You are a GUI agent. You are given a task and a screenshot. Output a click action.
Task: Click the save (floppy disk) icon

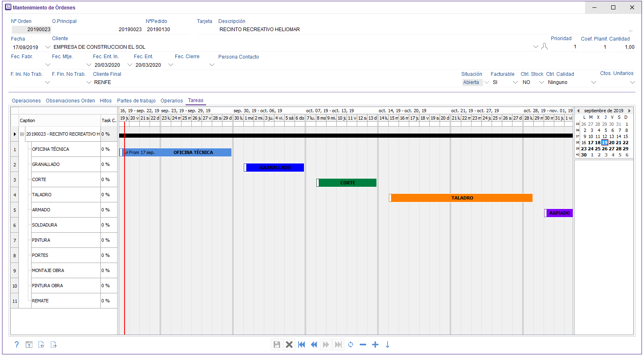coord(277,345)
